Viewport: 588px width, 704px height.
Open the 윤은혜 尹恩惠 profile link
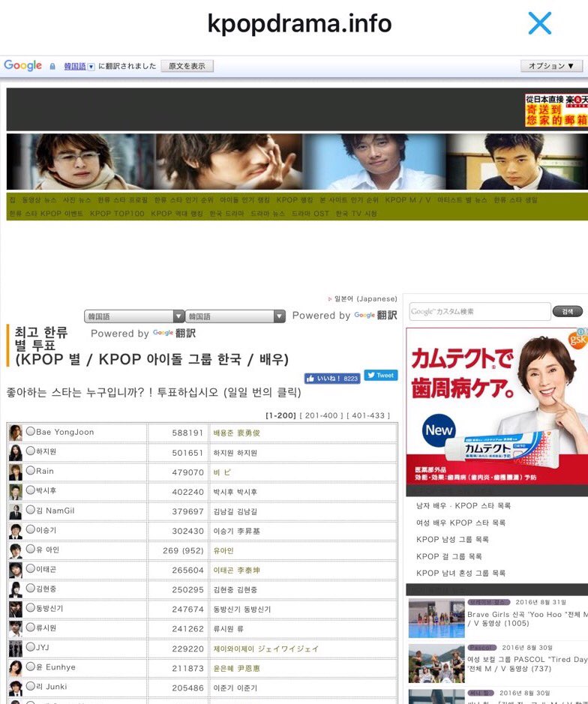[237, 669]
